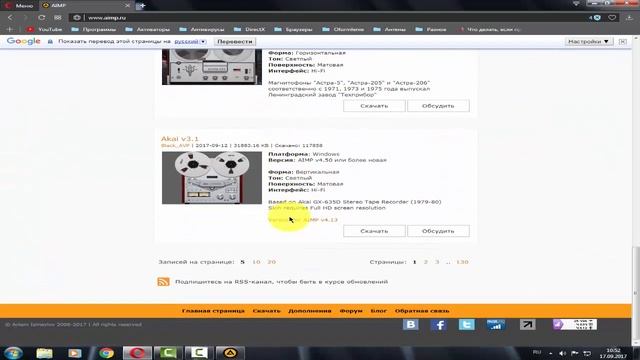This screenshot has width=640, height=360.
Task: Go to page 3
Action: coord(437,262)
